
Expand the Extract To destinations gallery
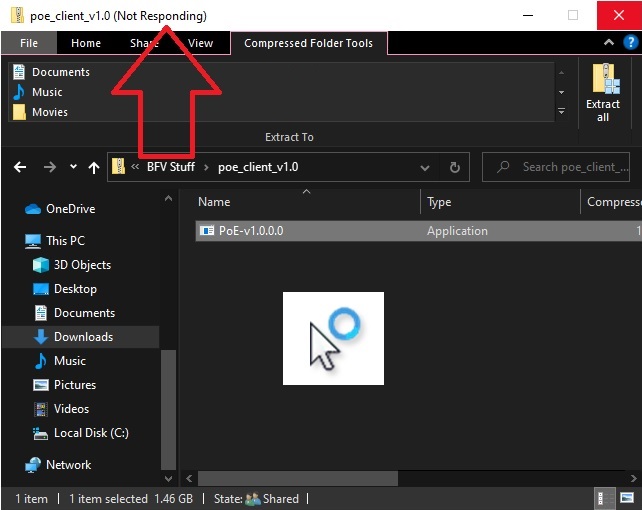pyautogui.click(x=561, y=111)
